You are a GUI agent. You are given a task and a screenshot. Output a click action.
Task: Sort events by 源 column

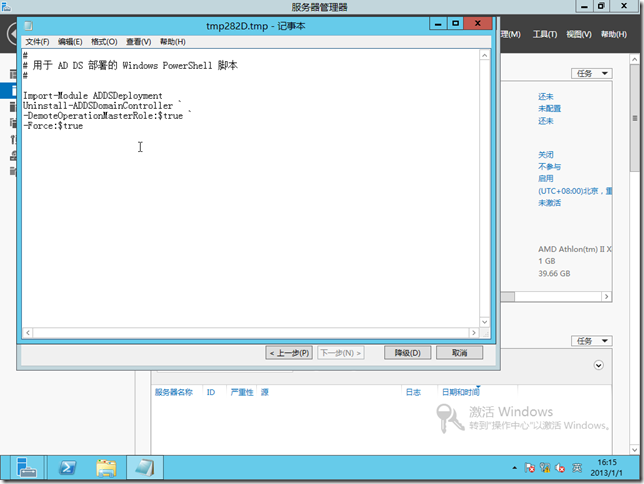265,392
